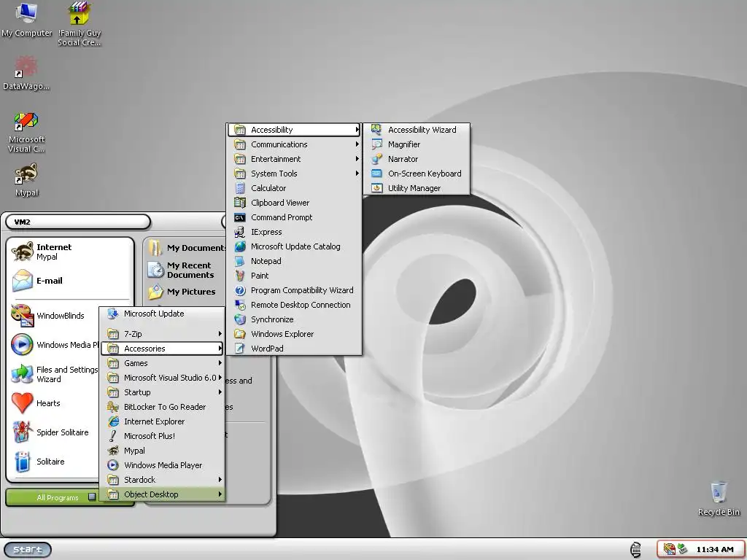Click the colorful WindowBlinds tray icon
The width and height of the screenshot is (747, 560).
click(x=670, y=549)
